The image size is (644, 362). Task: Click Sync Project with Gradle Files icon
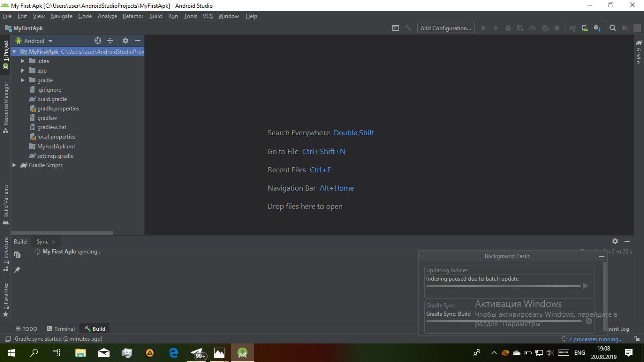pos(573,28)
